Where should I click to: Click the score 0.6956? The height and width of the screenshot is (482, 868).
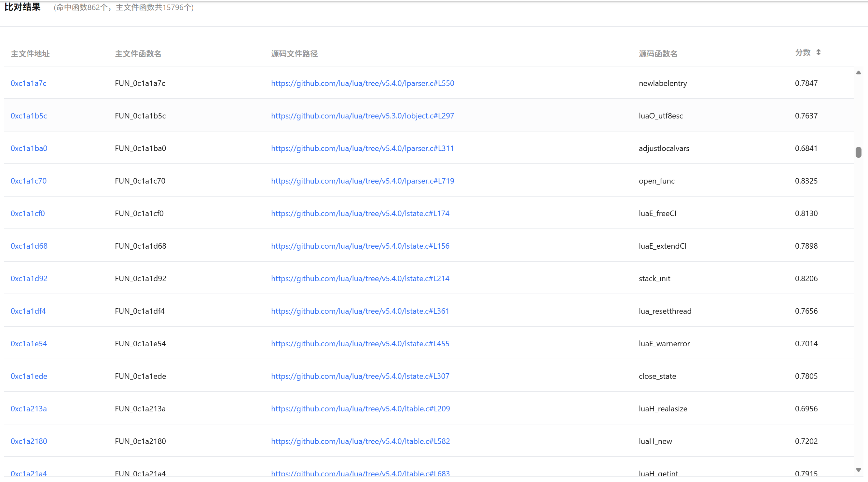click(806, 409)
